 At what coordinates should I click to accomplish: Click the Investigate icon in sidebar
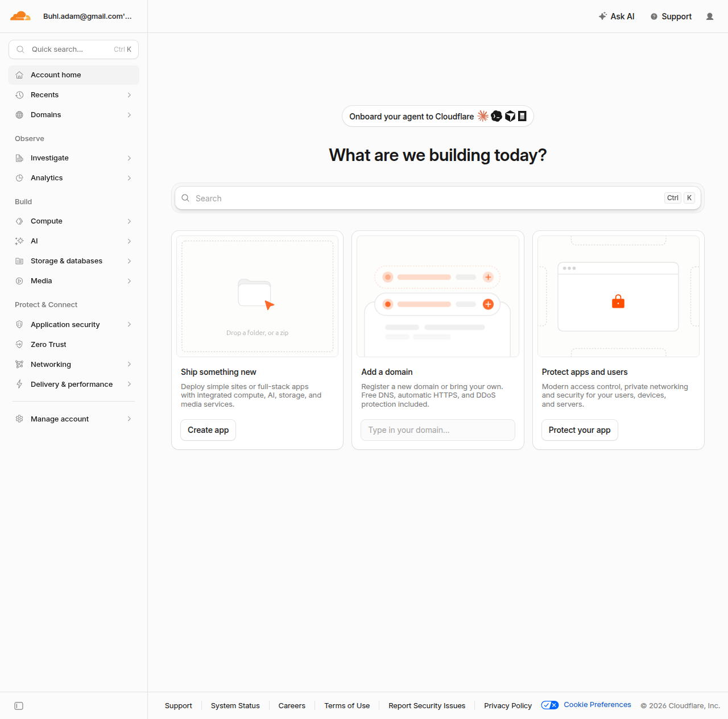[19, 158]
